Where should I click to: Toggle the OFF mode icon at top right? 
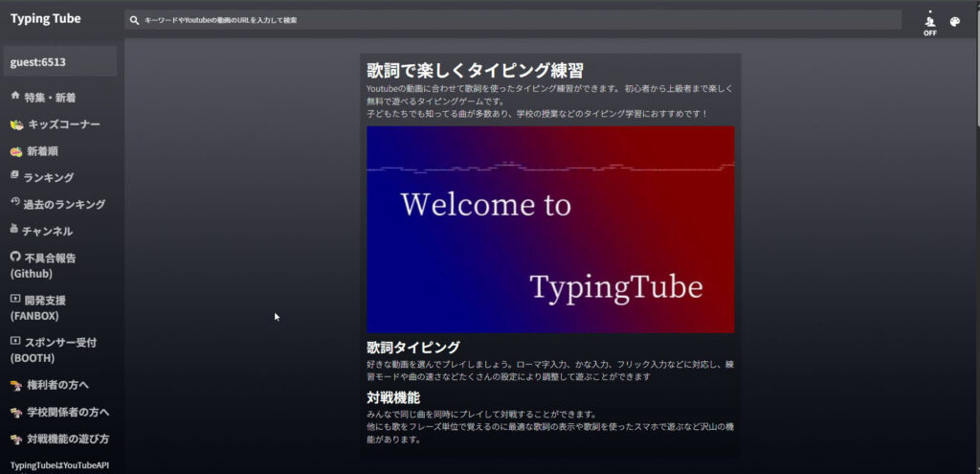click(x=930, y=23)
